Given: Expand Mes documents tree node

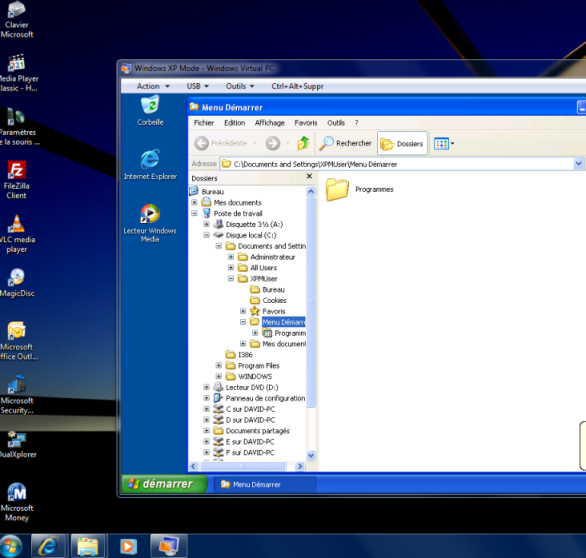Looking at the screenshot, I should pyautogui.click(x=194, y=202).
